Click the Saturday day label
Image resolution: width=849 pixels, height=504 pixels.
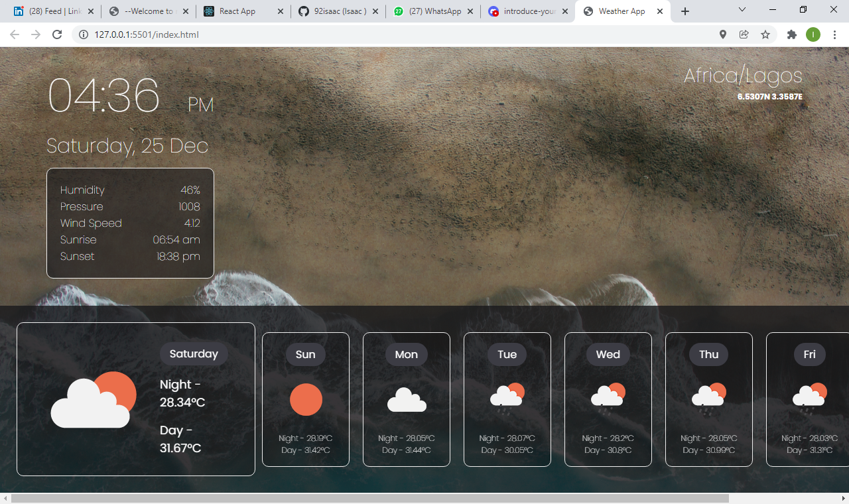point(194,354)
